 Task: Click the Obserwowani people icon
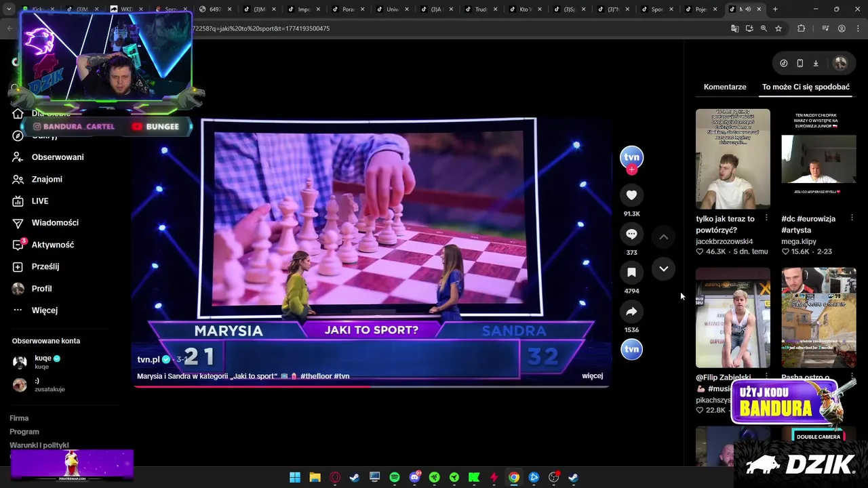click(18, 157)
